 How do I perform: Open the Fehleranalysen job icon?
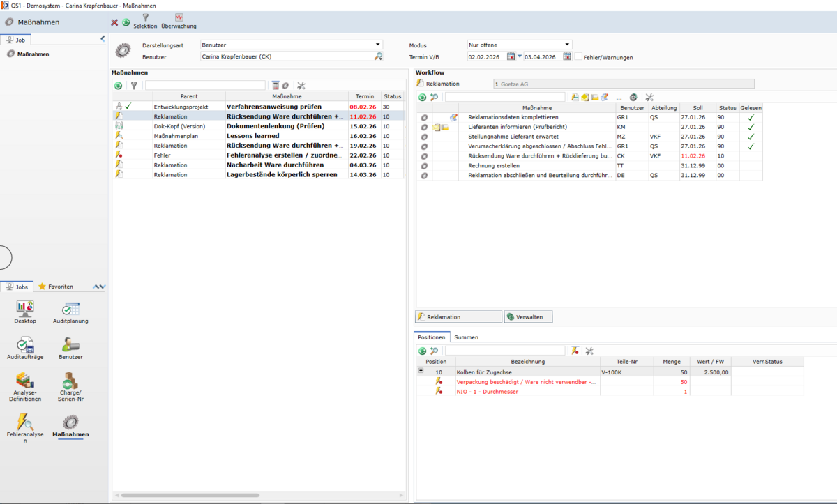click(25, 429)
